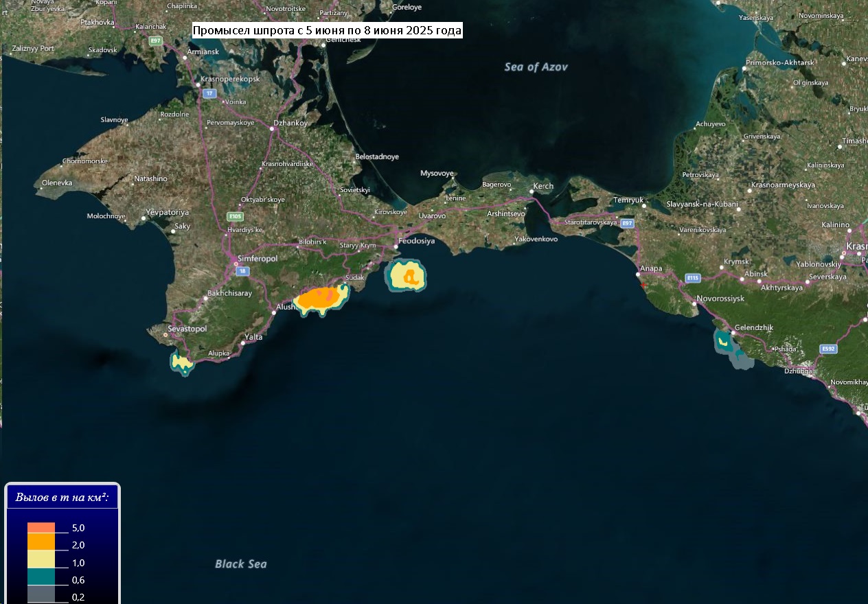
Task: Select the Dzhankoy city label
Action: pos(290,124)
